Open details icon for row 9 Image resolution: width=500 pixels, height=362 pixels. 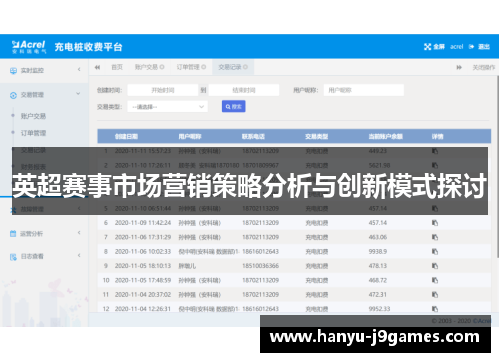pos(435,266)
